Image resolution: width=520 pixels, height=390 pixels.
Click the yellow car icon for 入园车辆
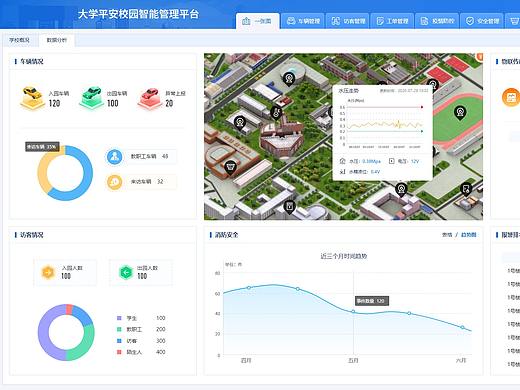(32, 98)
